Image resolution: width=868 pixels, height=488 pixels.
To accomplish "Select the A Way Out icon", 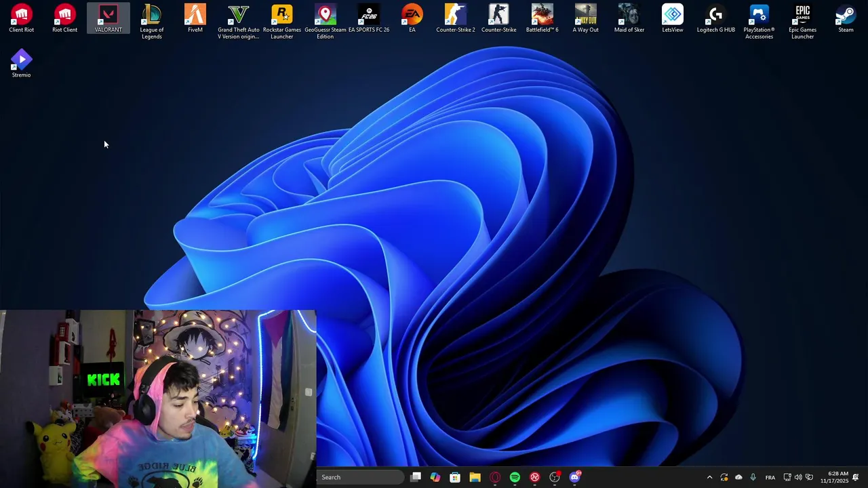I will (x=586, y=19).
